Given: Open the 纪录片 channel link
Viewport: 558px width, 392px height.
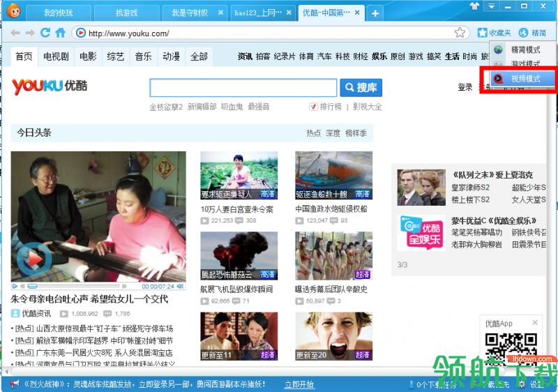Looking at the screenshot, I should pos(285,56).
